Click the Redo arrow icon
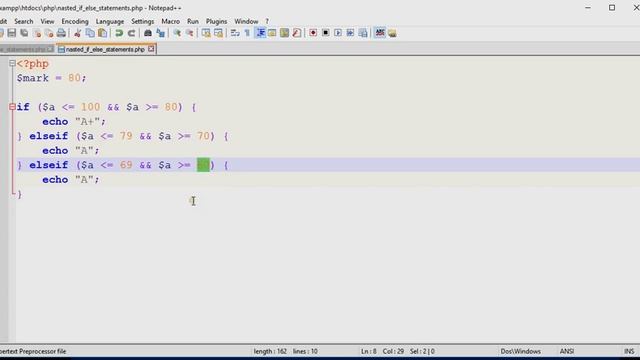 [x=131, y=33]
